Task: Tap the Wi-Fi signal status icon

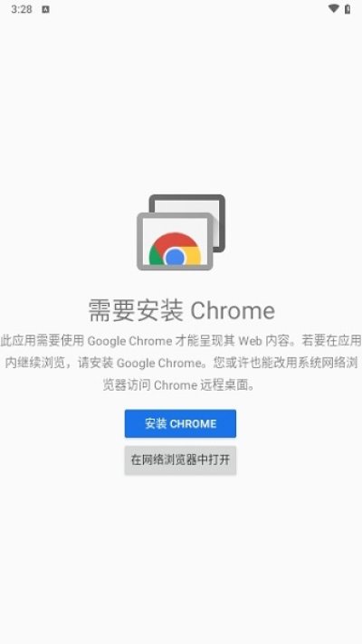Action: 333,9
